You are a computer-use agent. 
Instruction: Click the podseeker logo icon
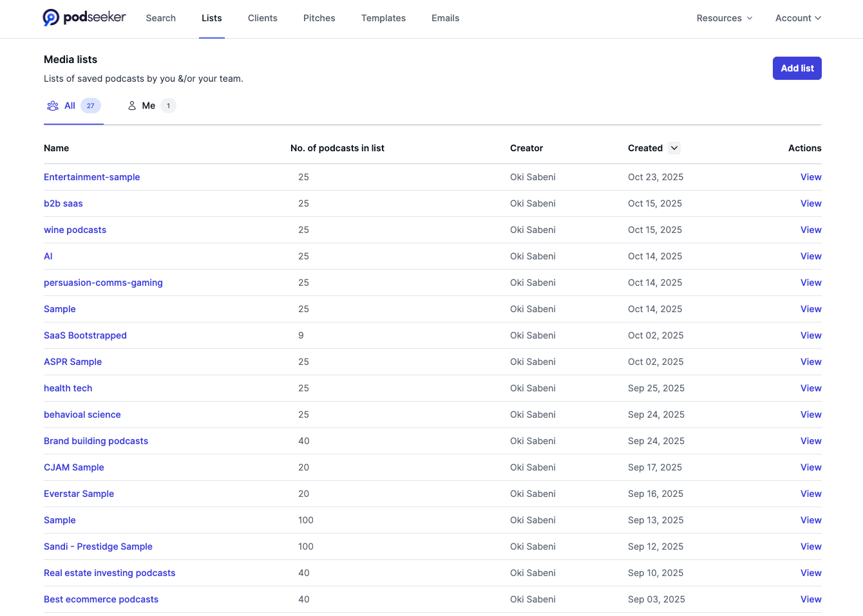pyautogui.click(x=52, y=18)
